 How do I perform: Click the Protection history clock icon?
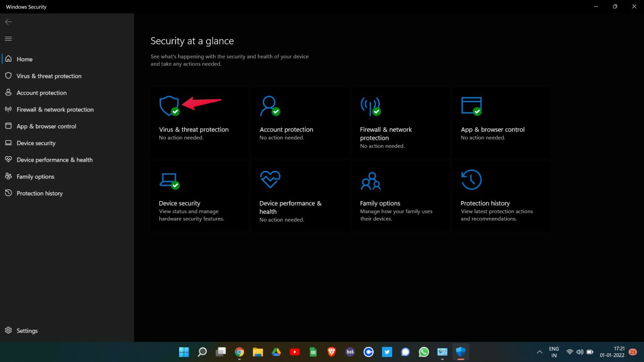471,179
